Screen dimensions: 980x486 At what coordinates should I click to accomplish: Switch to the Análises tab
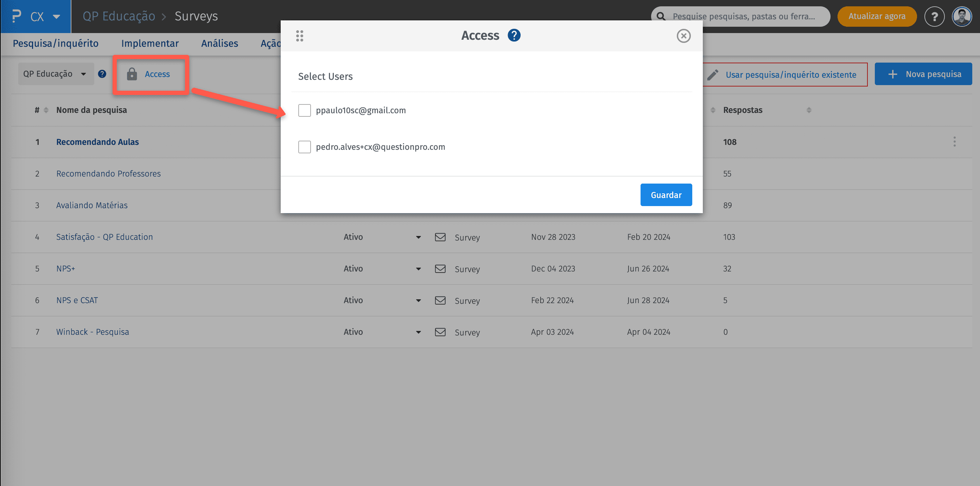(x=219, y=43)
